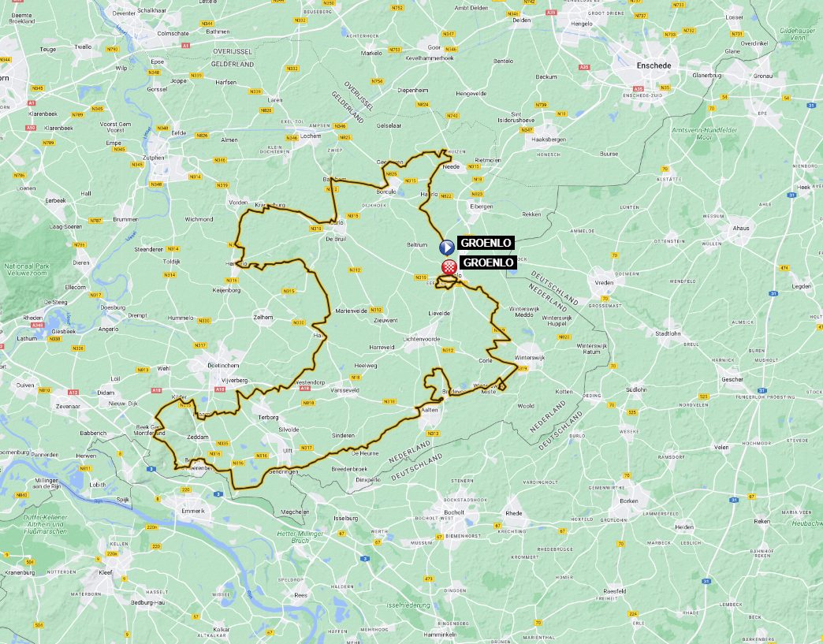Click the Nationaal Park Veluwezoom label
823x644 pixels.
(26, 270)
